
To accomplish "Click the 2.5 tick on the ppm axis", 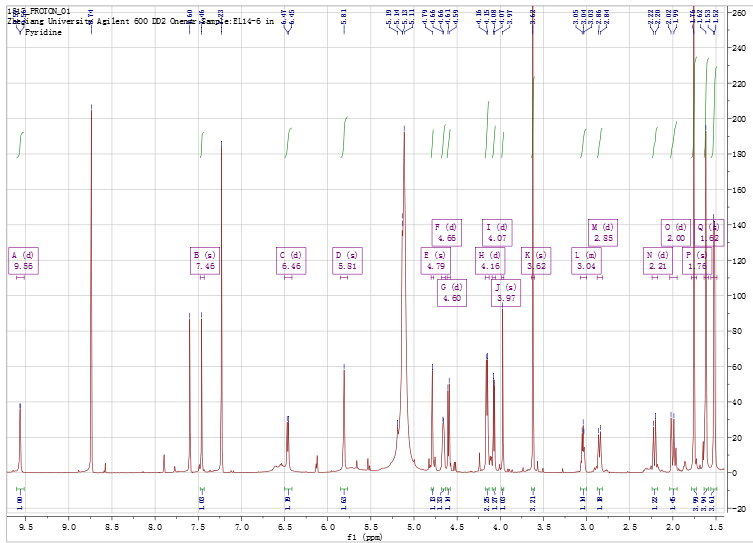I will coord(630,527).
